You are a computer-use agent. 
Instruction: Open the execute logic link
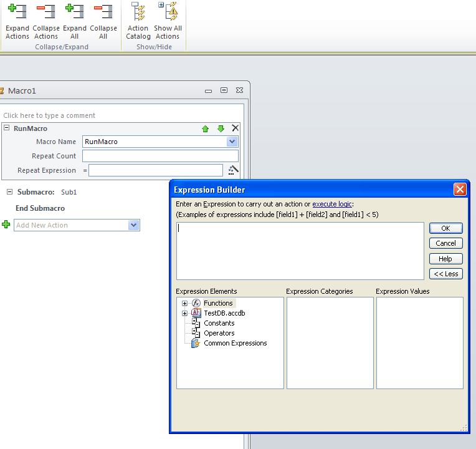332,204
